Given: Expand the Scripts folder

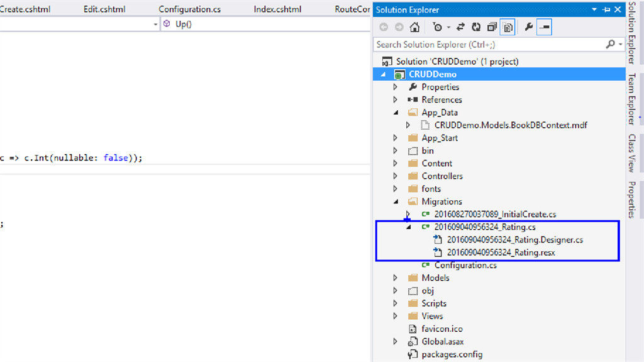Looking at the screenshot, I should click(395, 303).
